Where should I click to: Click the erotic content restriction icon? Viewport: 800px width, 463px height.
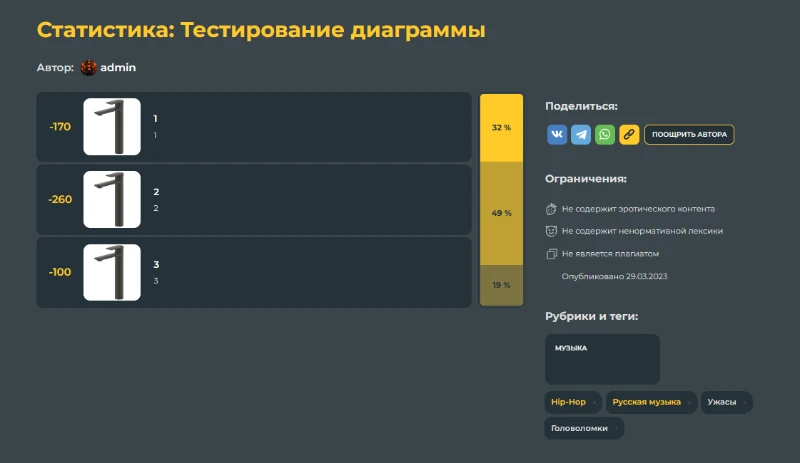click(x=551, y=209)
